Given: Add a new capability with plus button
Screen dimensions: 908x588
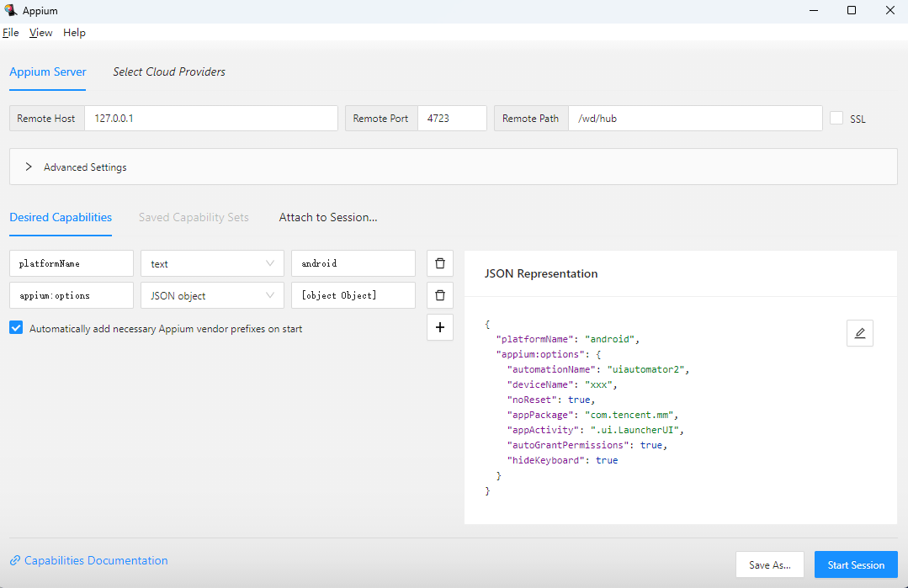Looking at the screenshot, I should coord(440,327).
